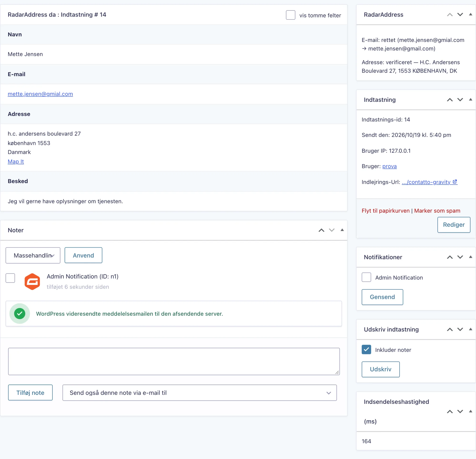Click the 'Mette Jensen' name value
The image size is (476, 459).
pos(25,54)
